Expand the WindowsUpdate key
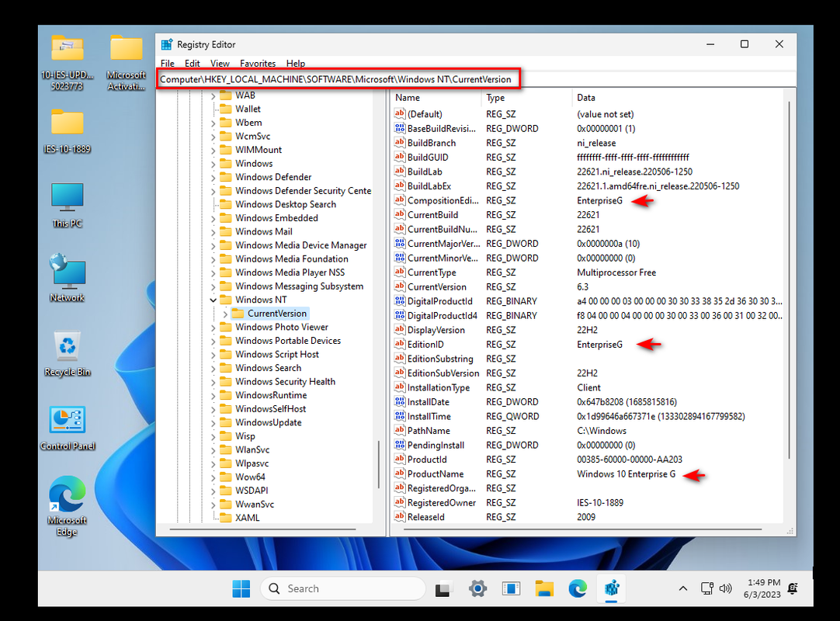This screenshot has width=840, height=621. 213,423
